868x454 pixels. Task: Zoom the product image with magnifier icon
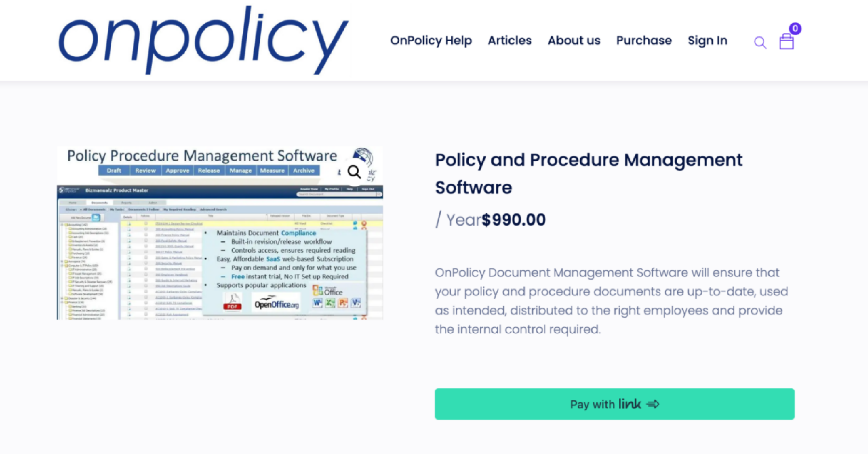point(354,172)
